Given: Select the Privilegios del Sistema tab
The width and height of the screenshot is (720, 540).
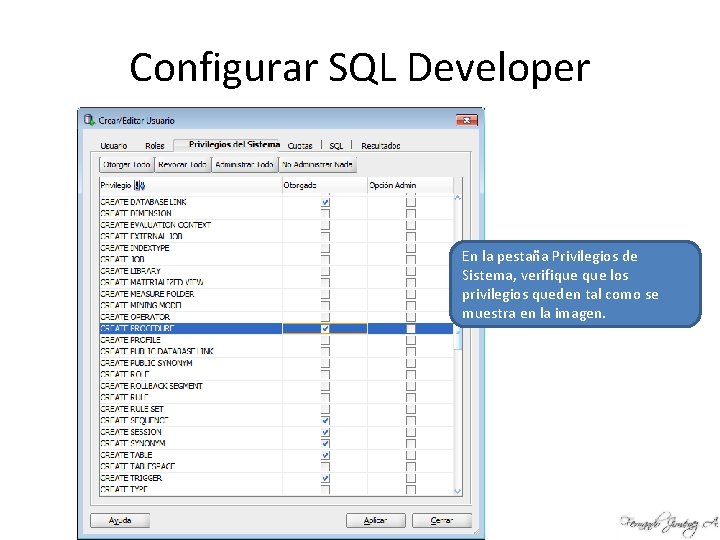Looking at the screenshot, I should (234, 144).
